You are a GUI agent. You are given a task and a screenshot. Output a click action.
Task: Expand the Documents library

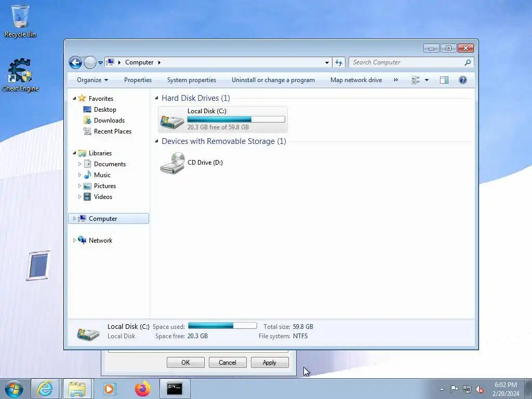pos(79,164)
